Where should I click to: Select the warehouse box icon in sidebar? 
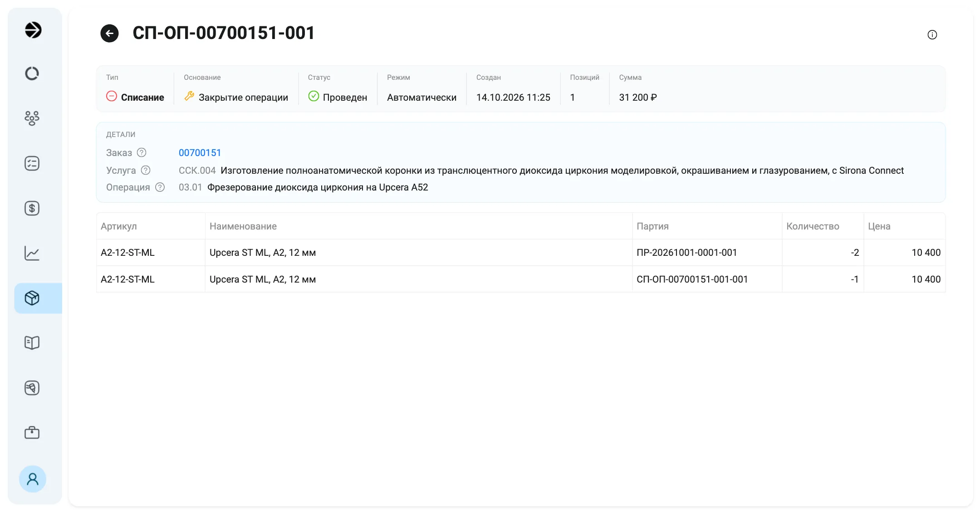[x=38, y=298]
